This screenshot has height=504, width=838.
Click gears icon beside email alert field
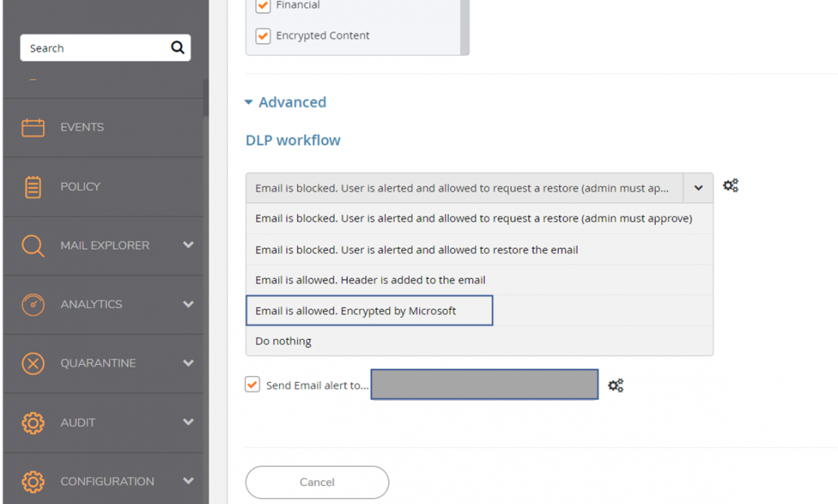[x=616, y=385]
